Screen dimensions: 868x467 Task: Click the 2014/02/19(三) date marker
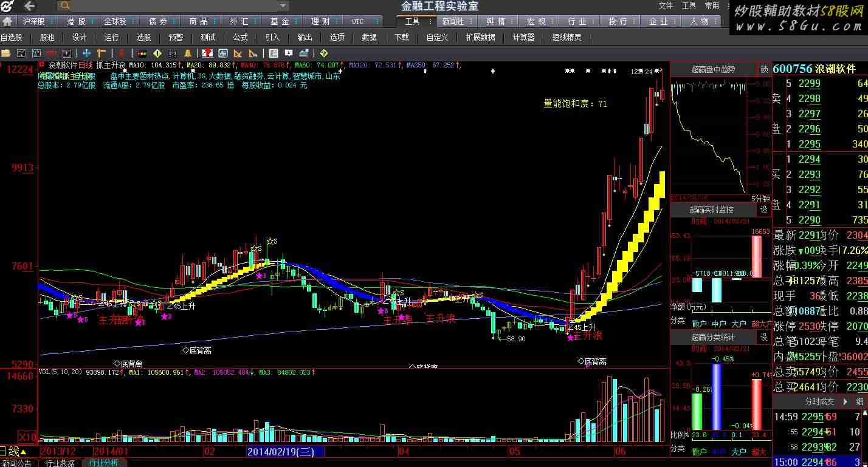click(285, 451)
